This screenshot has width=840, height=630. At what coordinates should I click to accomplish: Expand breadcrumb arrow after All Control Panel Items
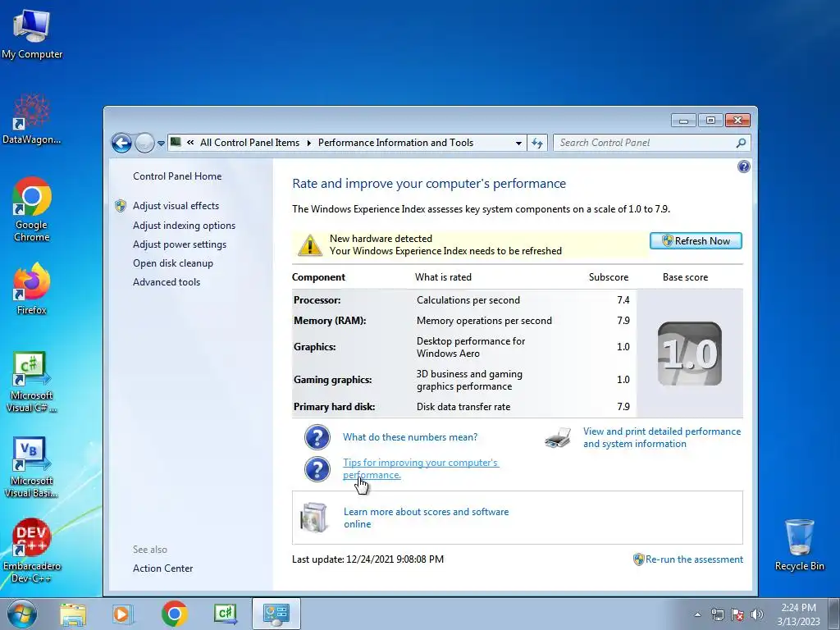click(309, 143)
